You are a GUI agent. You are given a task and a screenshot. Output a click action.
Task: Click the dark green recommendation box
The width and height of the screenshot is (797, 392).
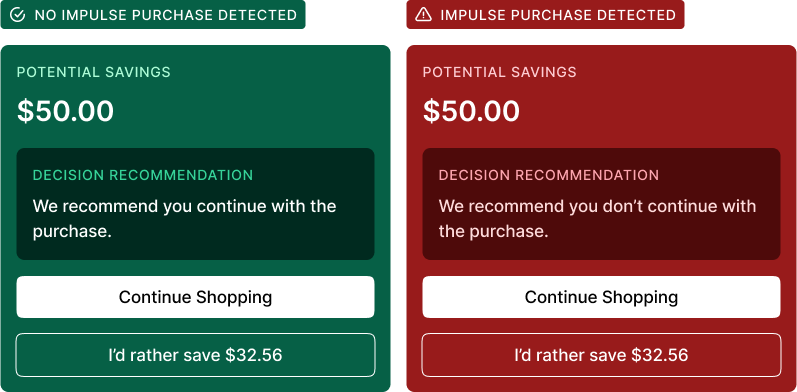195,204
